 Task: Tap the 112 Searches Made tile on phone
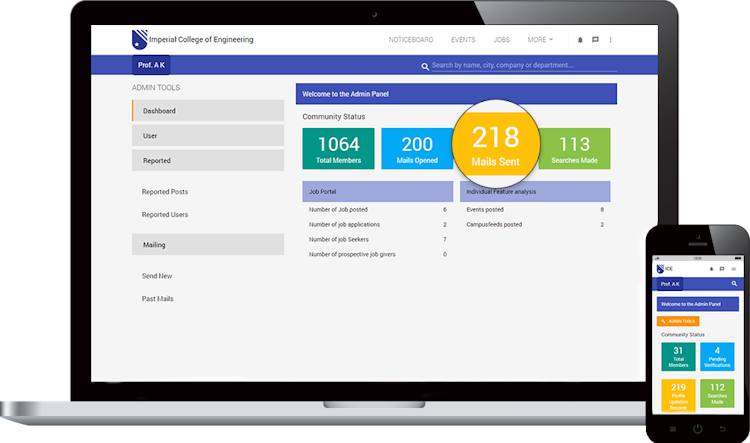717,393
